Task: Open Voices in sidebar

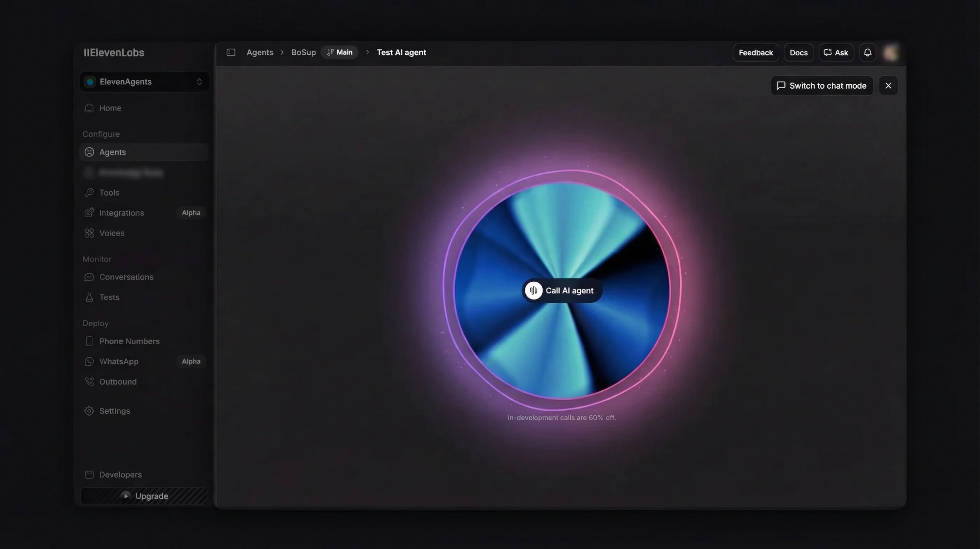Action: point(112,233)
